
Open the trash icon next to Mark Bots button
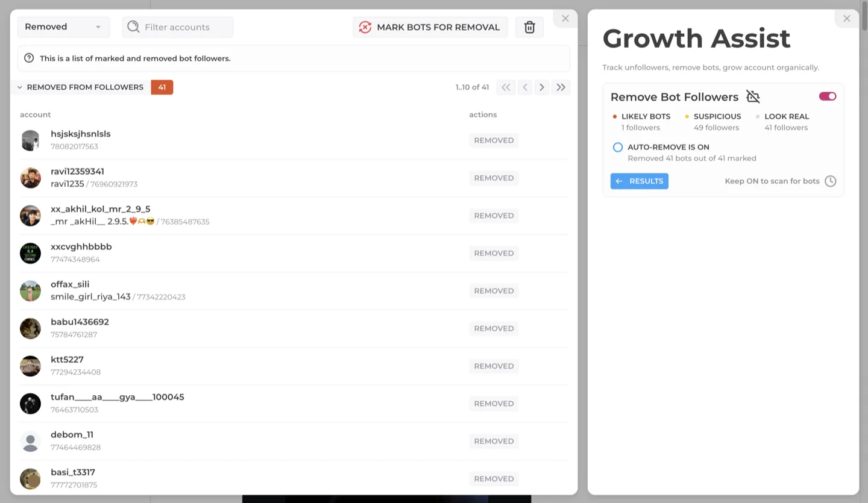click(529, 27)
